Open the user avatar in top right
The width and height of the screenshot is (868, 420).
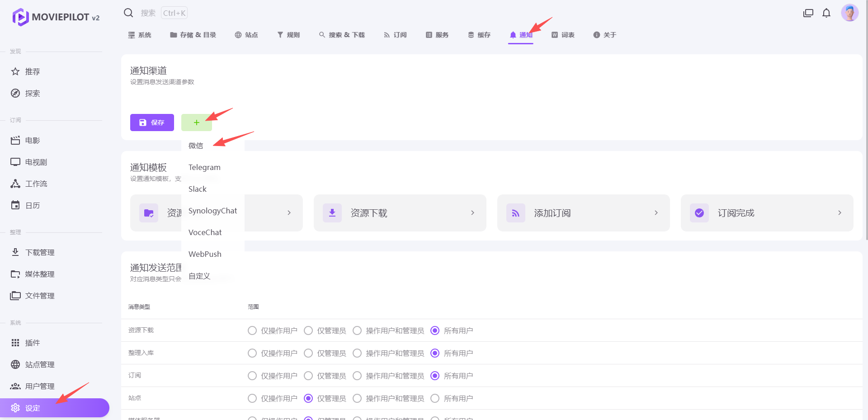(x=849, y=13)
